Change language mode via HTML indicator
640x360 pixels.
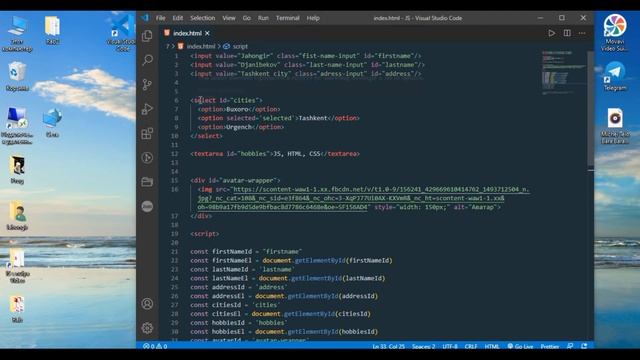(492, 346)
